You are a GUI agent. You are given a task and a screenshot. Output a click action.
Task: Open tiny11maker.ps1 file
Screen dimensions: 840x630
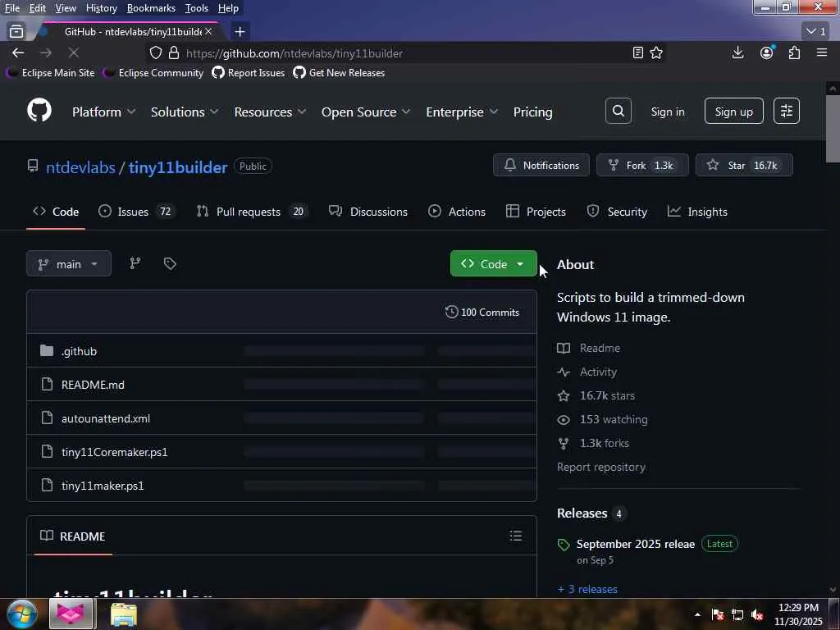tap(103, 486)
